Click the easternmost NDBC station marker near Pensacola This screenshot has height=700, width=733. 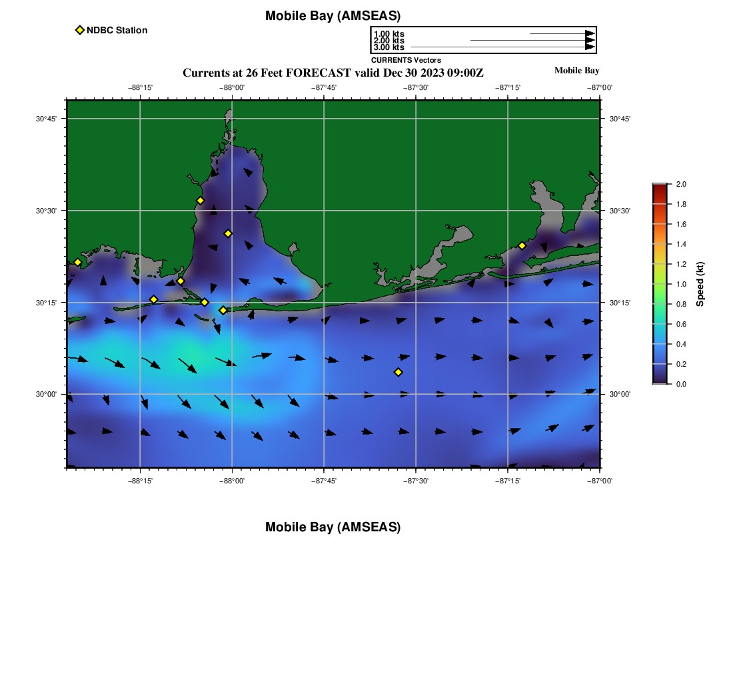[x=522, y=245]
